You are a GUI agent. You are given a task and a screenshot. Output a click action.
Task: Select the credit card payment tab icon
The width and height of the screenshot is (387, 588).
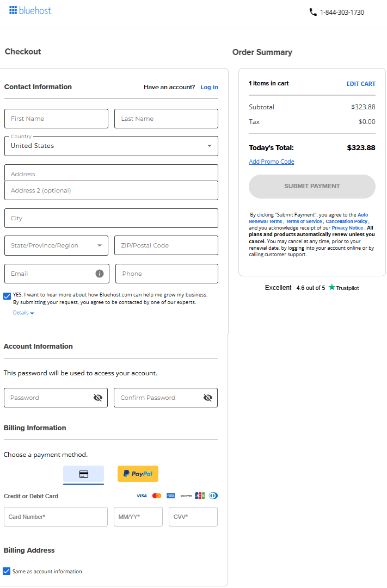tap(83, 473)
